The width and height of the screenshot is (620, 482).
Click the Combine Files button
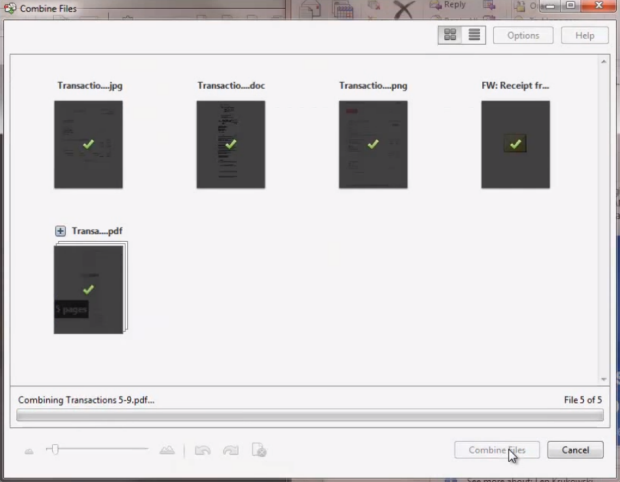coord(497,450)
